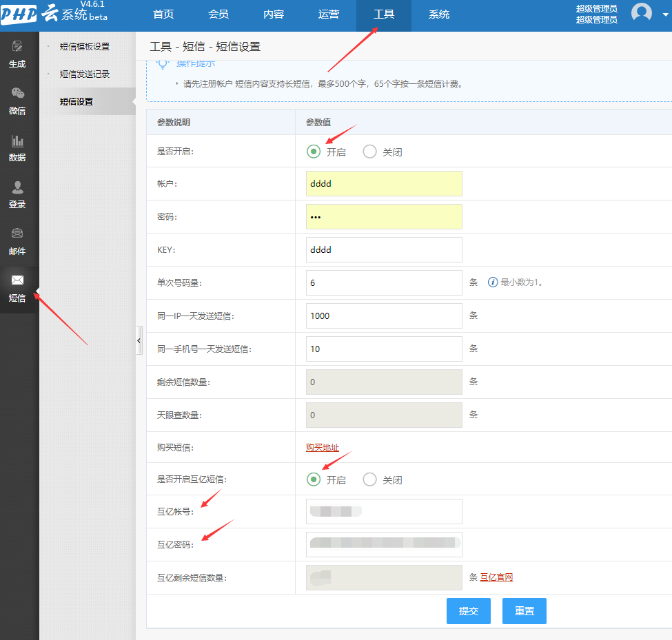Switch to the 工具 top menu
Viewport: 672px width, 640px height.
click(384, 14)
